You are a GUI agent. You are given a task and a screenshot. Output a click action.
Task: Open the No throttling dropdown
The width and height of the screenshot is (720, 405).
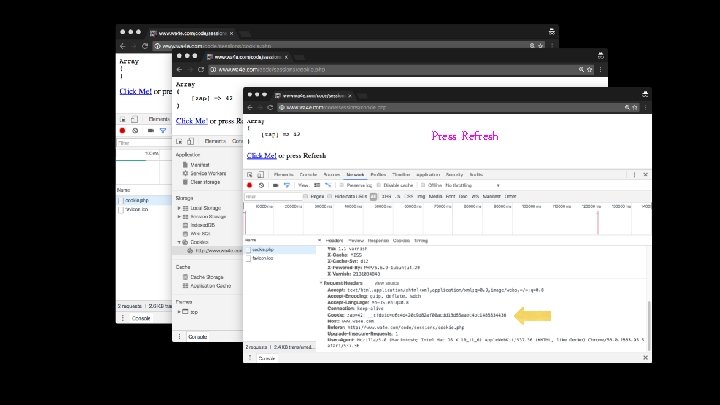pyautogui.click(x=472, y=186)
